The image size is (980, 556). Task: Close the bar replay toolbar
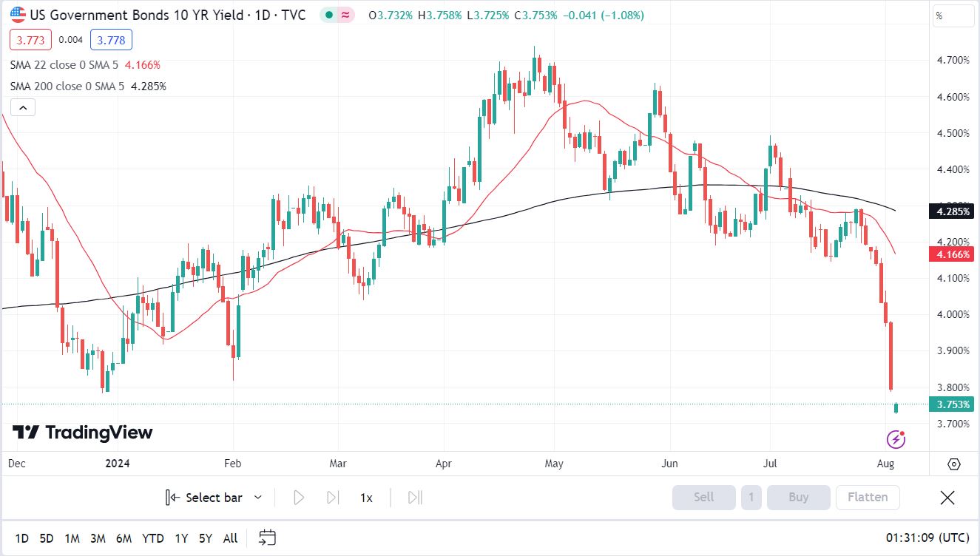coord(947,498)
